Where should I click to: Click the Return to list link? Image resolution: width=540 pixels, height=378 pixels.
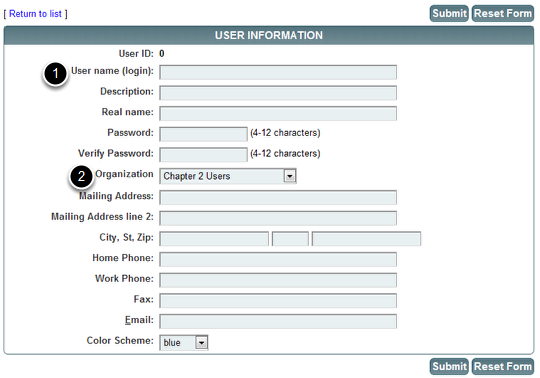pos(35,14)
